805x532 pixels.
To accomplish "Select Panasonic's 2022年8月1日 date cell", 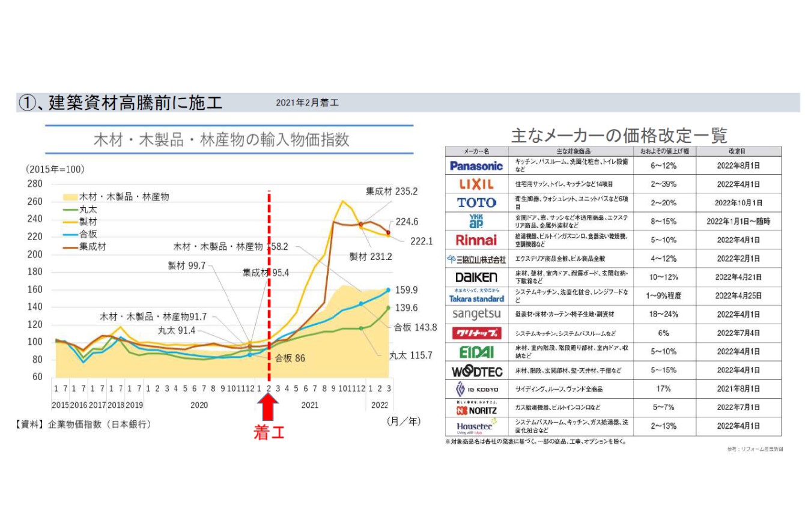I will pos(738,166).
